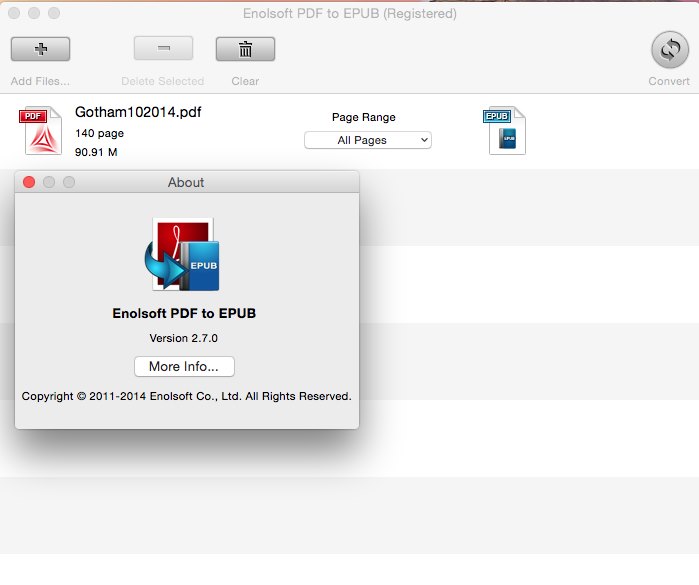
Task: Click the More Info... button
Action: 184,367
